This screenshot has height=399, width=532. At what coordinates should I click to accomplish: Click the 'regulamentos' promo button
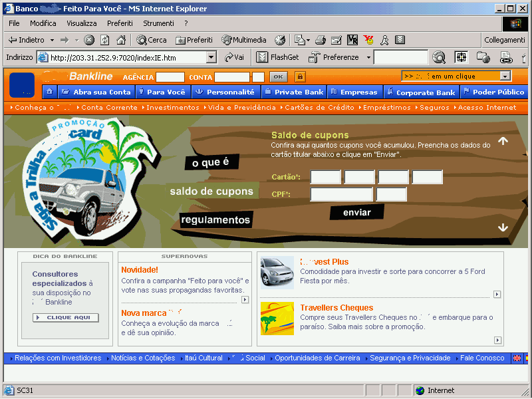215,220
